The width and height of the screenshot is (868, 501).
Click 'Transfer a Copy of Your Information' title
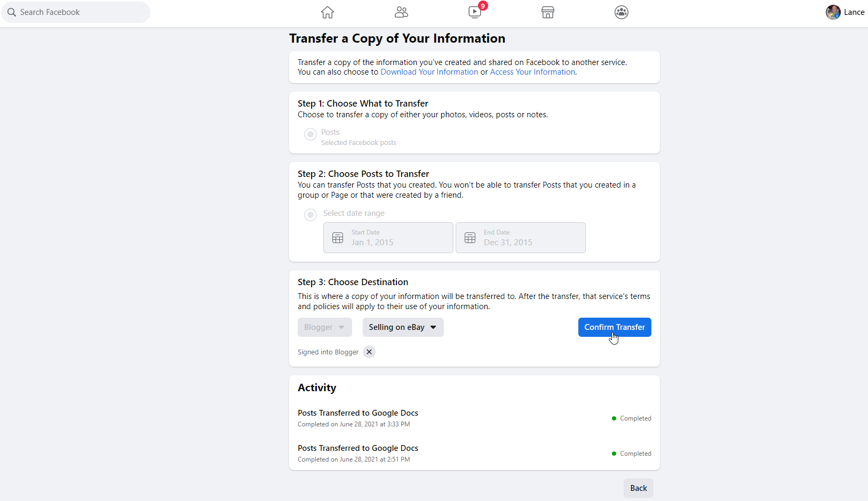point(397,38)
